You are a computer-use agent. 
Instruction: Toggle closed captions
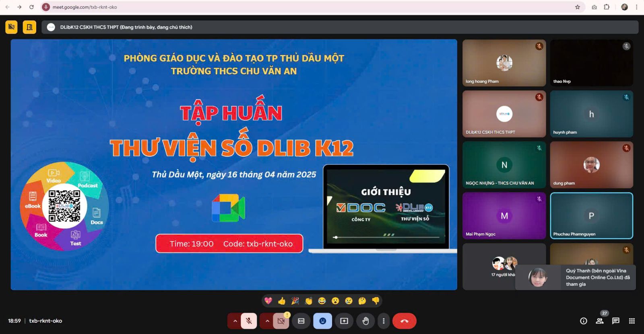[x=301, y=321]
